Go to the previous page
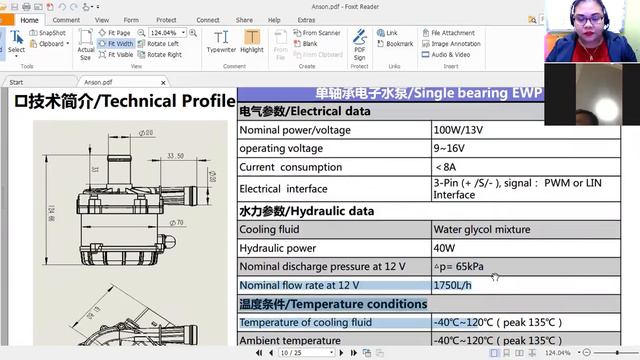Viewport: 640px width, 360px height. [271, 353]
